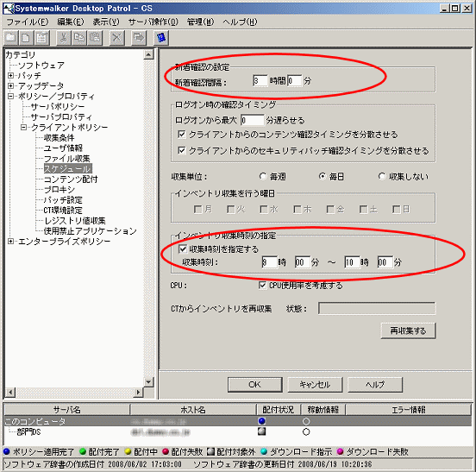Click the 再収集する button
476x472 pixels.
[408, 330]
